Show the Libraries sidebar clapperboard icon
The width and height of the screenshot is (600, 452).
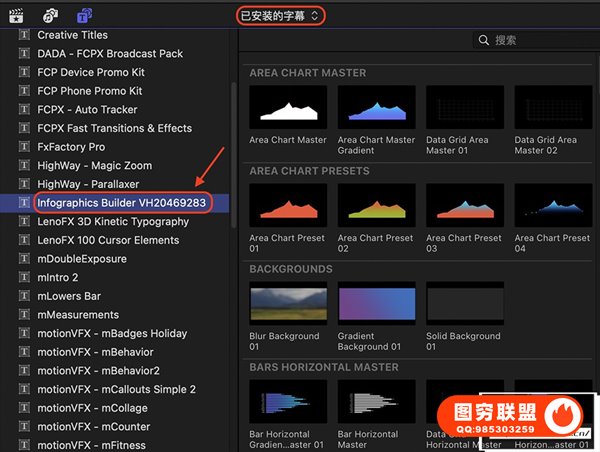click(x=17, y=15)
